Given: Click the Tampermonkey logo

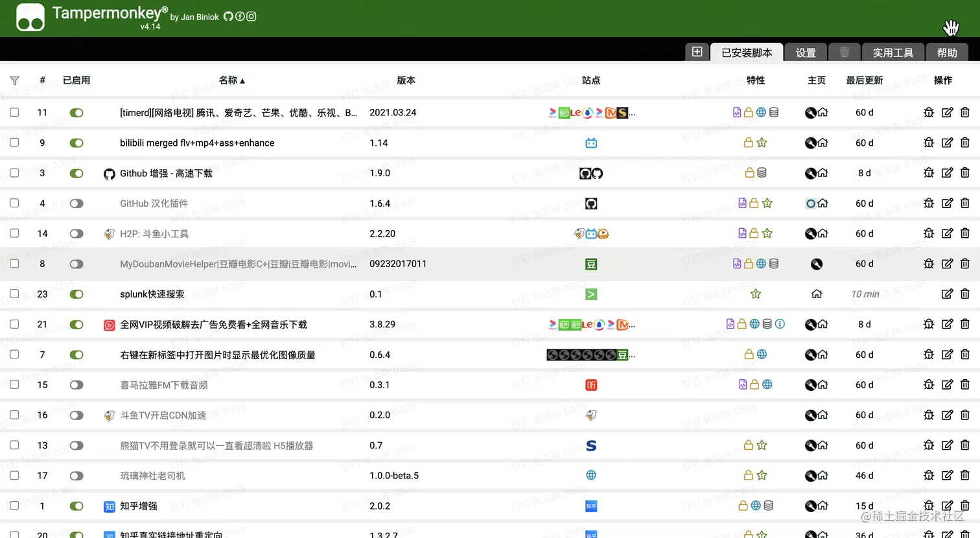Looking at the screenshot, I should [30, 18].
